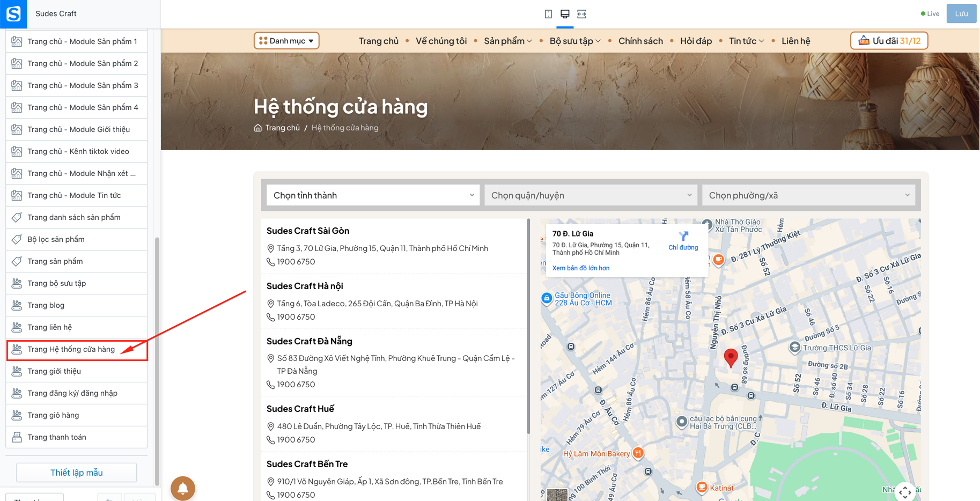Viewport: 980px width, 501px height.
Task: Click icon beside Bộ lọc sản phẩm
Action: (x=17, y=239)
